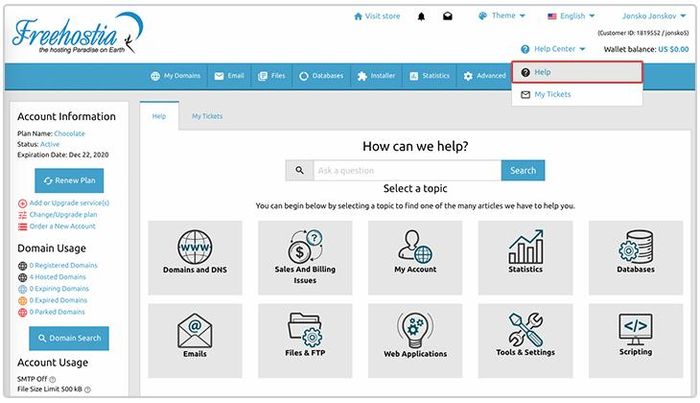Click the search magnifier icon beside question field

(300, 170)
